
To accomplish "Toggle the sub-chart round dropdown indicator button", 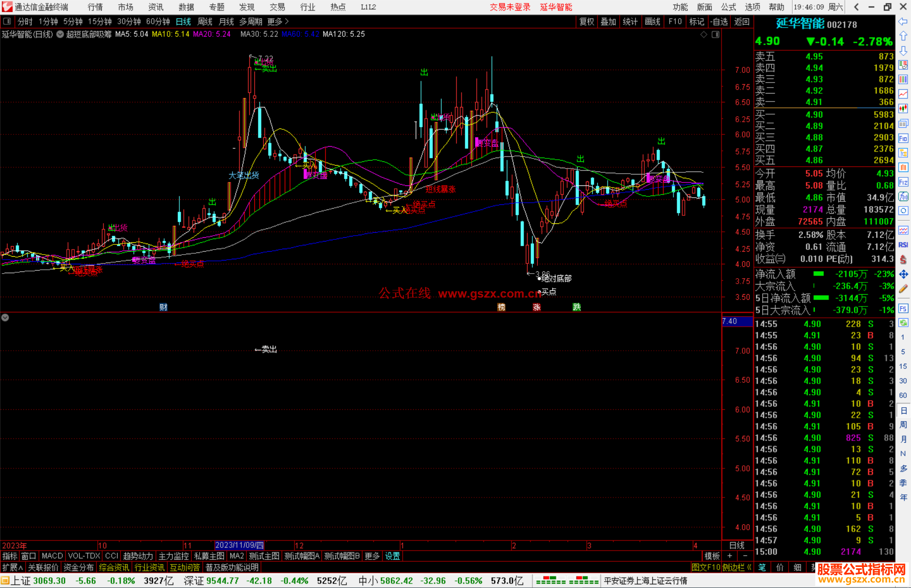I will (5, 317).
